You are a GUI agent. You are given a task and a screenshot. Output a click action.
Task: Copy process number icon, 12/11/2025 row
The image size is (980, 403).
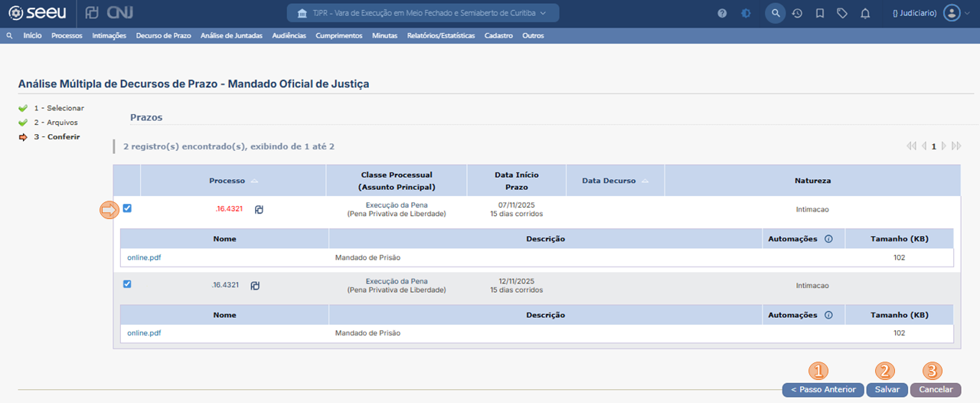tap(256, 285)
